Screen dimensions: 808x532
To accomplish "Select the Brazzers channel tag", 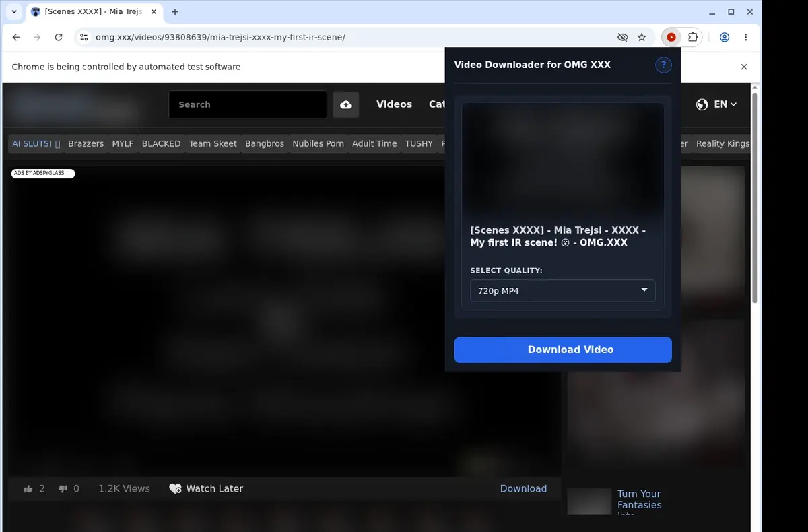I will click(86, 143).
